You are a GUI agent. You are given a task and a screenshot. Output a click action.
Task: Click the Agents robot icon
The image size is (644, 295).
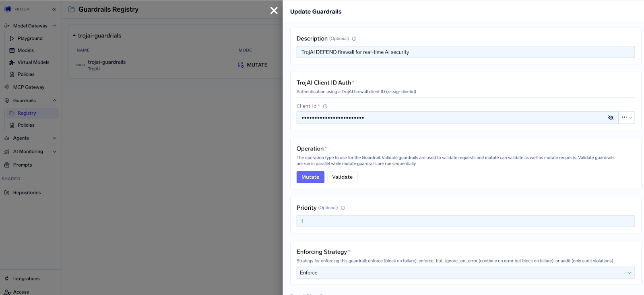pos(7,138)
